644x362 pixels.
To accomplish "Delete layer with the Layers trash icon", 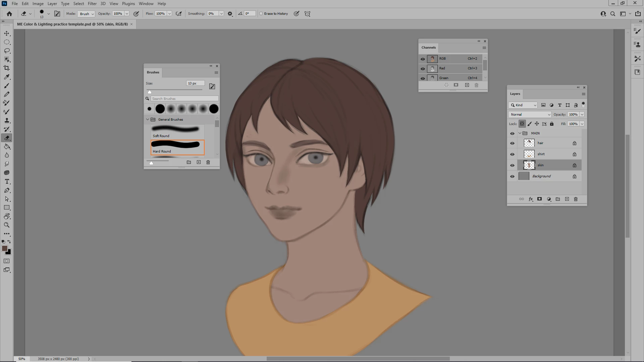I will pyautogui.click(x=576, y=199).
